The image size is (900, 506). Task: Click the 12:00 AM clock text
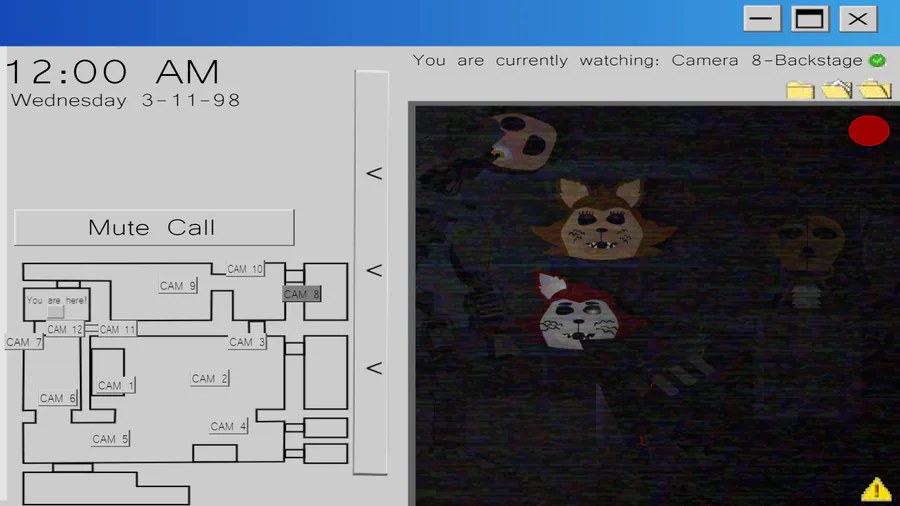pos(113,72)
